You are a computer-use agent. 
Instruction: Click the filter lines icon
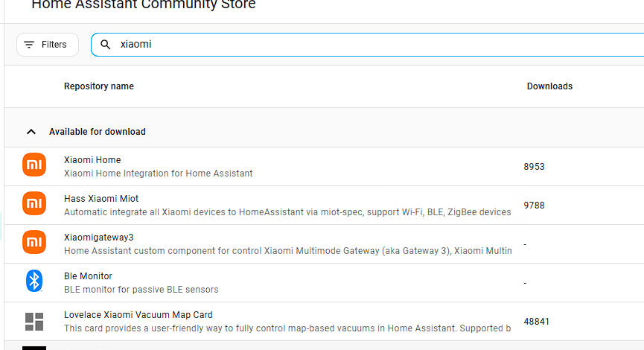pyautogui.click(x=29, y=45)
